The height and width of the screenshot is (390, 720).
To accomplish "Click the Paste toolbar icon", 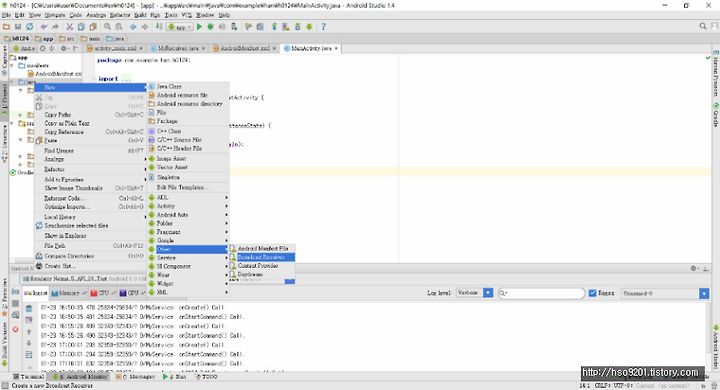I will pyautogui.click(x=93, y=27).
